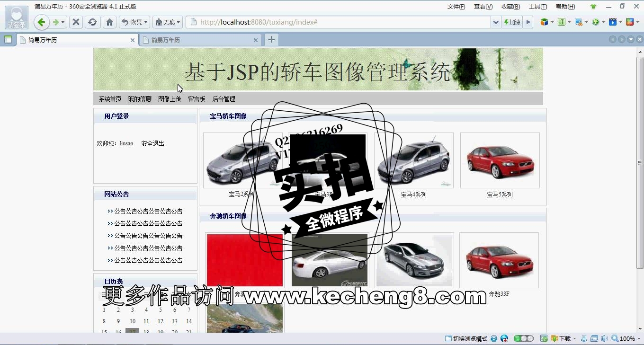Open the 帮助(H) menu
The image size is (644, 345).
point(565,7)
